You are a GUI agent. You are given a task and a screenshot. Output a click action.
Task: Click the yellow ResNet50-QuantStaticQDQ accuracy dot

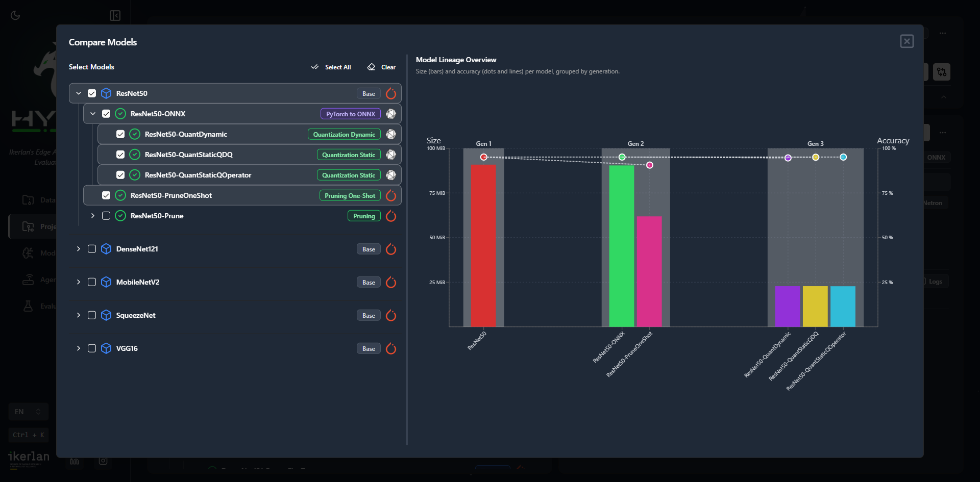816,157
